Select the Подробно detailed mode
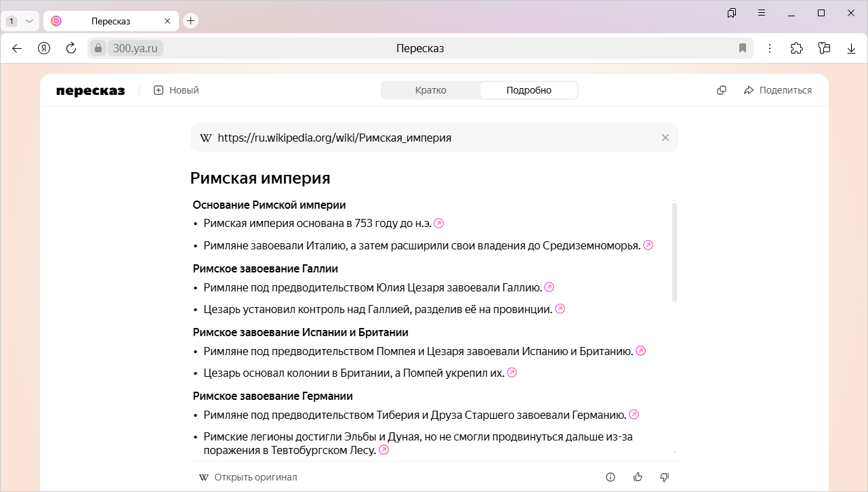This screenshot has width=868, height=492. (x=529, y=90)
